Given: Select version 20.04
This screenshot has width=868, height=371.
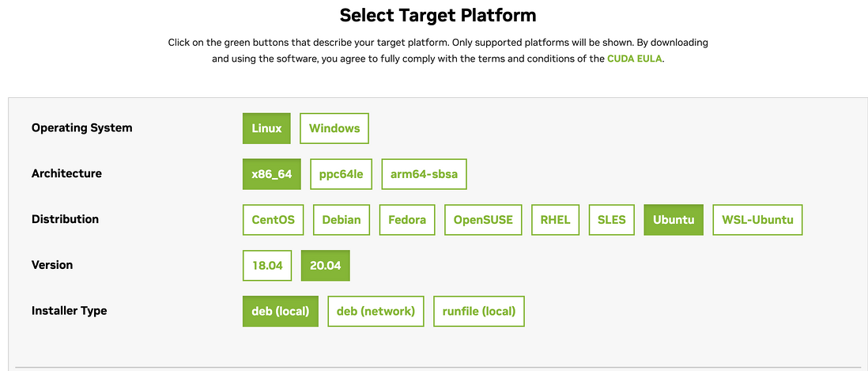Looking at the screenshot, I should [x=326, y=266].
